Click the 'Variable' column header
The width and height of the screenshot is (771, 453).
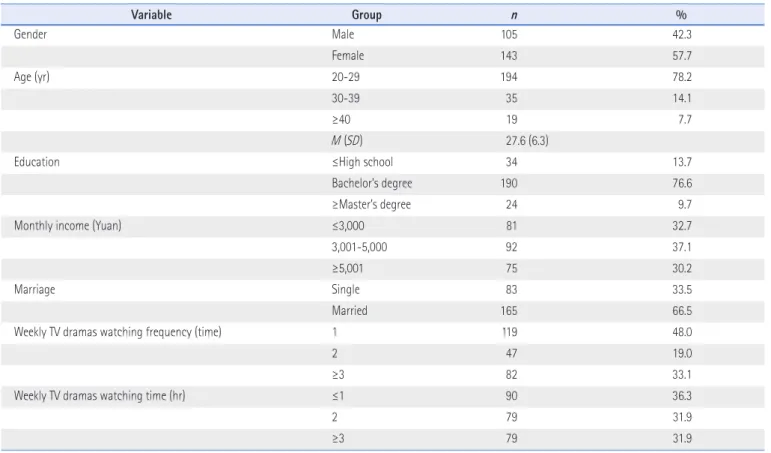click(151, 15)
